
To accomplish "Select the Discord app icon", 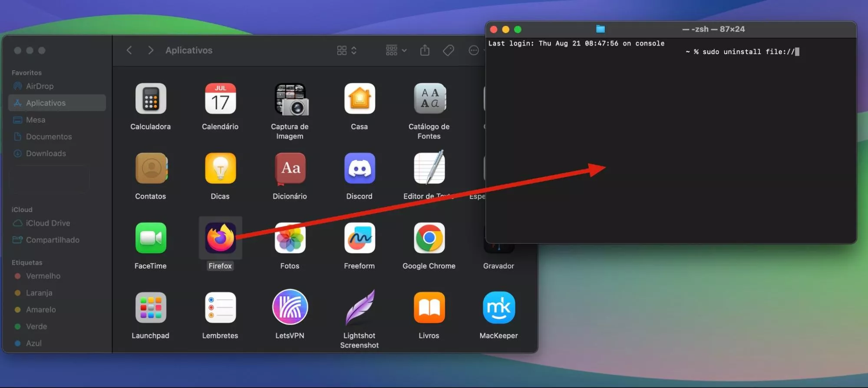I will [x=359, y=169].
